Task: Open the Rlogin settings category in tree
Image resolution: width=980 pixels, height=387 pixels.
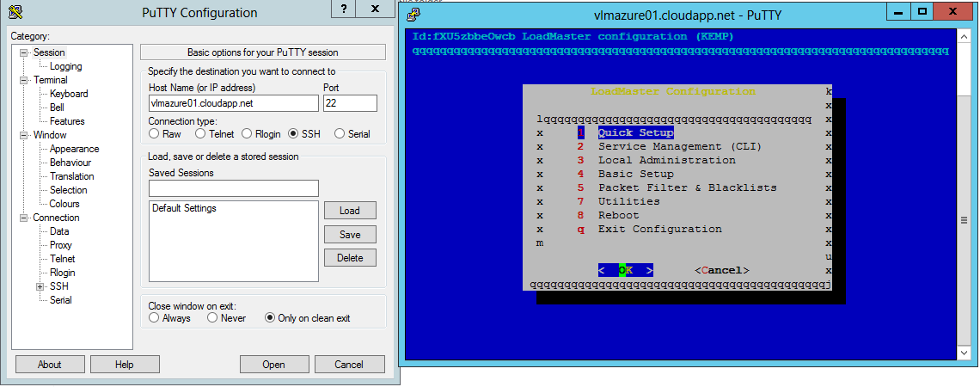Action: (x=63, y=273)
